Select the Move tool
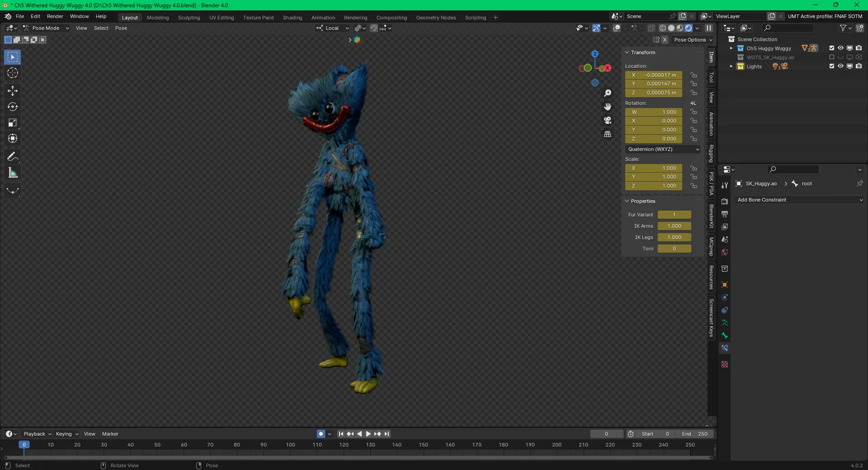This screenshot has height=470, width=868. point(12,91)
